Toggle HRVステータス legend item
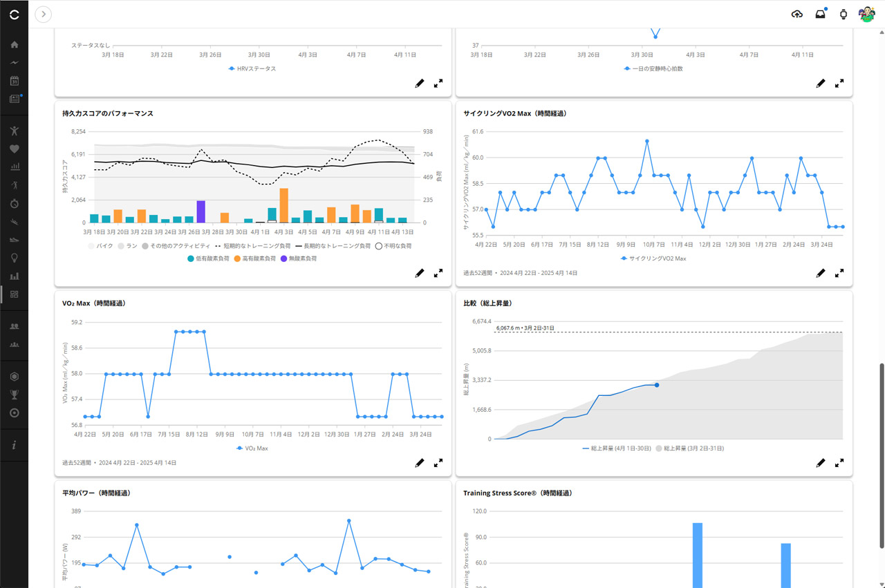This screenshot has height=588, width=885. point(252,68)
